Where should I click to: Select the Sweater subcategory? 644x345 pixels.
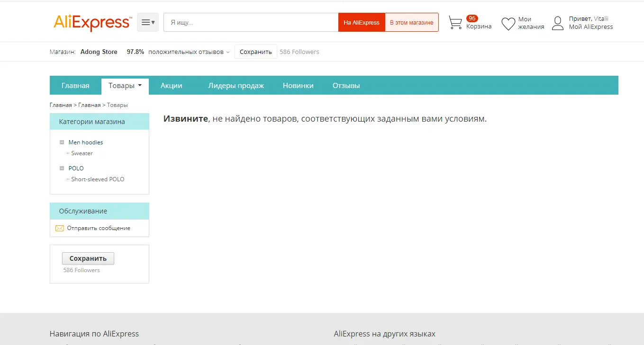[82, 153]
